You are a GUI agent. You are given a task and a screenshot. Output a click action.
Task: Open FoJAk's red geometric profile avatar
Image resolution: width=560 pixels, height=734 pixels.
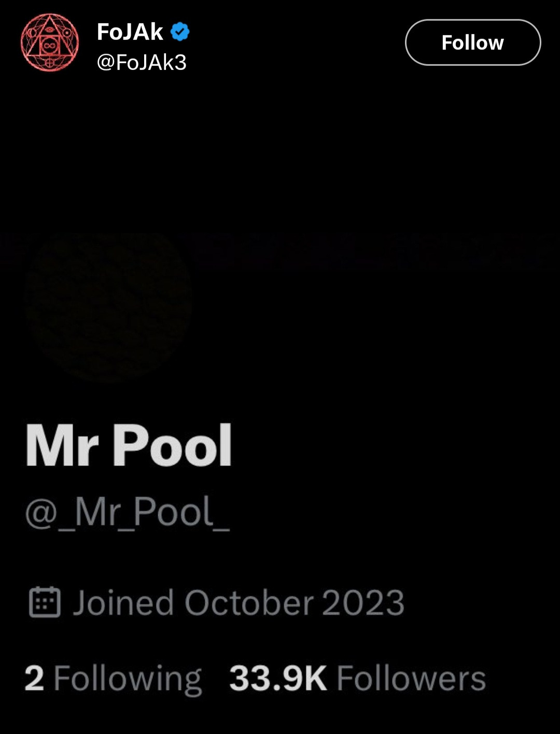(x=50, y=43)
